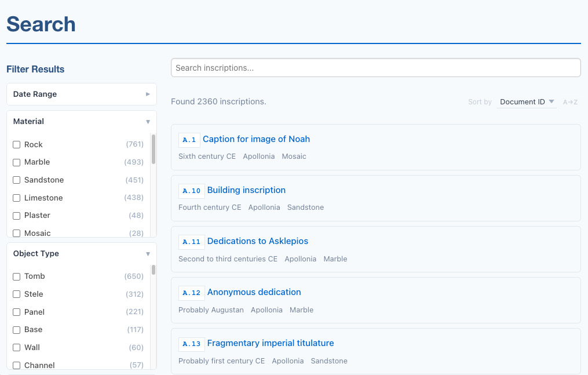Click the A.13 document ID badge

tap(191, 344)
